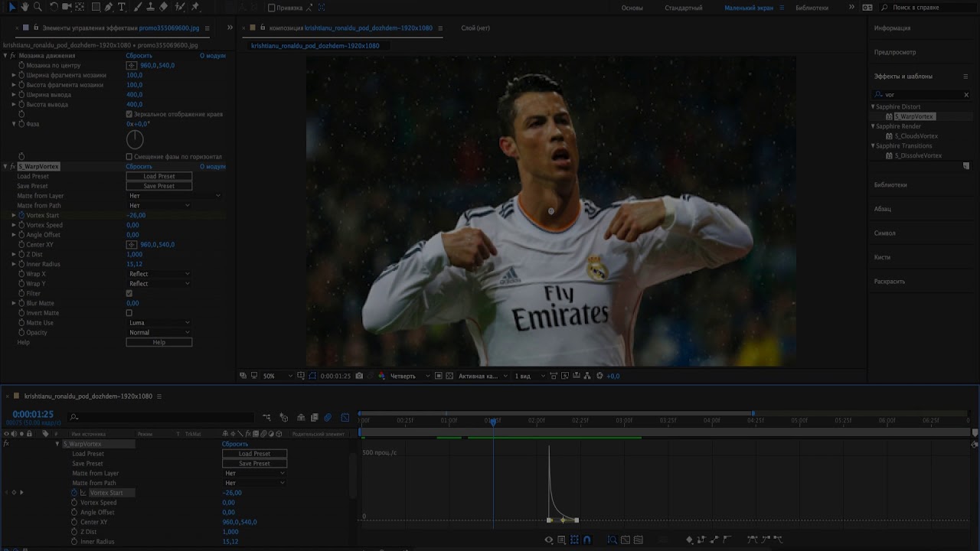980x551 pixels.
Task: Click the Center XY crosshair icon in S_WarpVortex
Action: [x=132, y=245]
